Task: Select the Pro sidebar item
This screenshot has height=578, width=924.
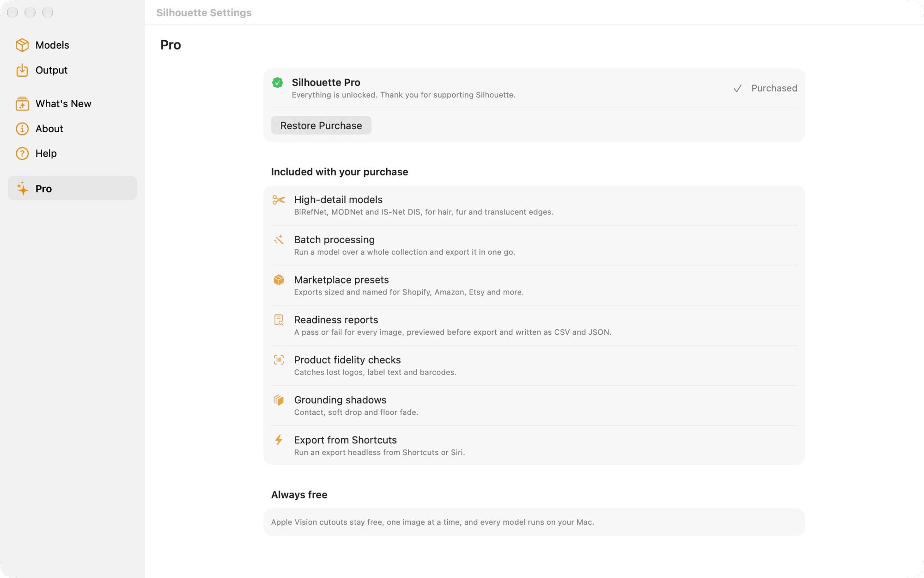Action: point(73,188)
